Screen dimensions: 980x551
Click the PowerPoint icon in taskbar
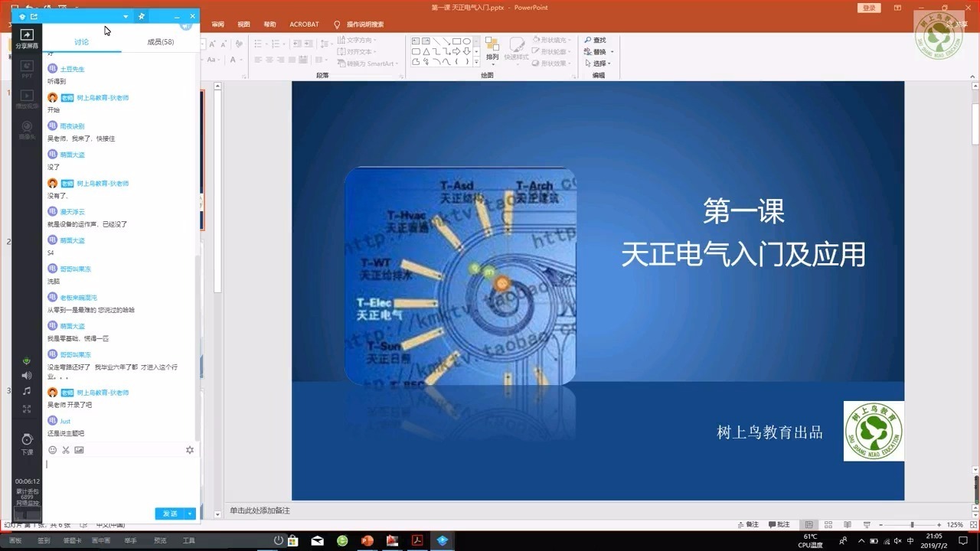pyautogui.click(x=367, y=540)
